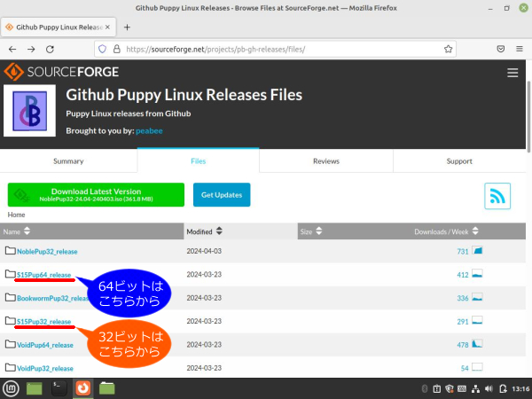Open the S15Pup32_release folder link

coord(43,322)
